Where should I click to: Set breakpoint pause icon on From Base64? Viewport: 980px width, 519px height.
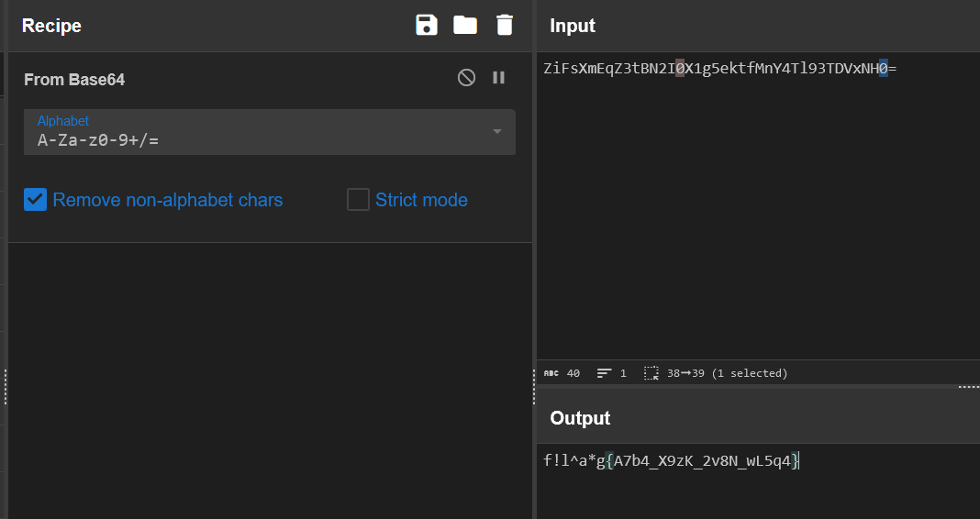click(x=499, y=77)
